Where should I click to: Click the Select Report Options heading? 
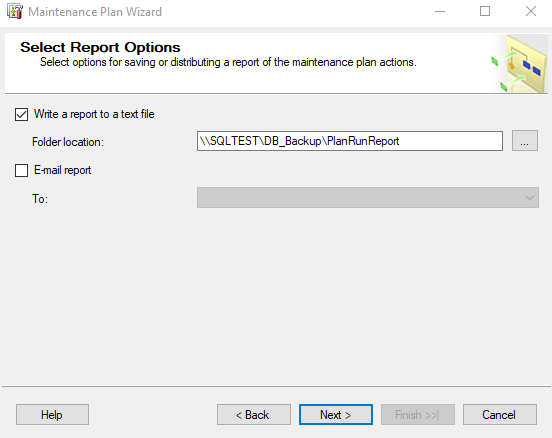(100, 47)
